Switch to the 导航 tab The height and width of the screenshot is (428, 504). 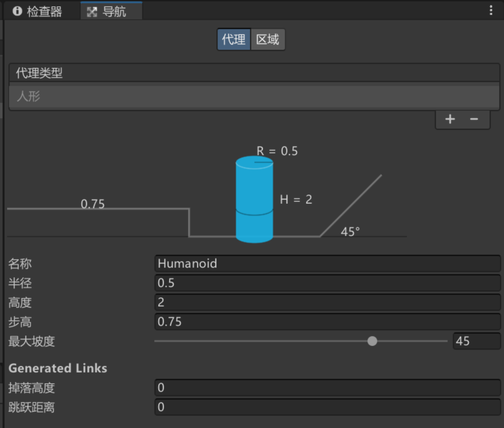click(x=111, y=12)
